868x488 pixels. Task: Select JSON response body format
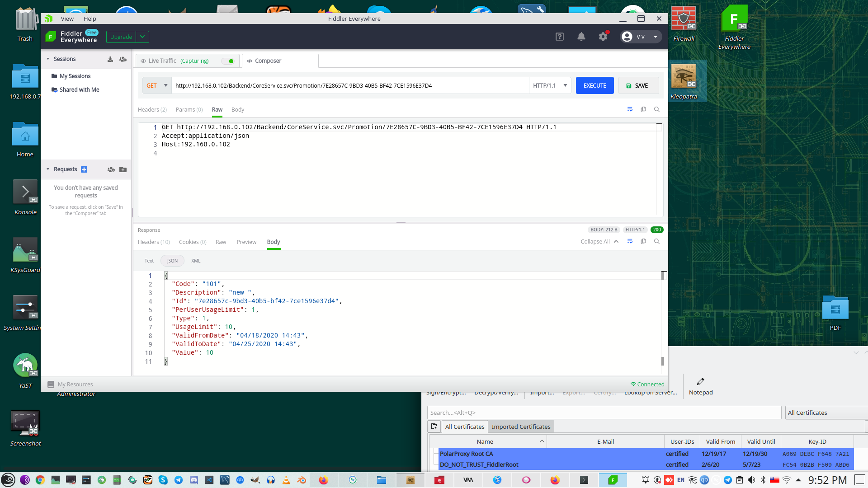(x=172, y=261)
